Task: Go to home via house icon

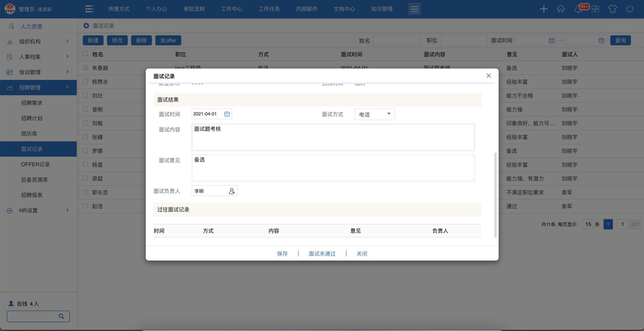Action: click(560, 9)
